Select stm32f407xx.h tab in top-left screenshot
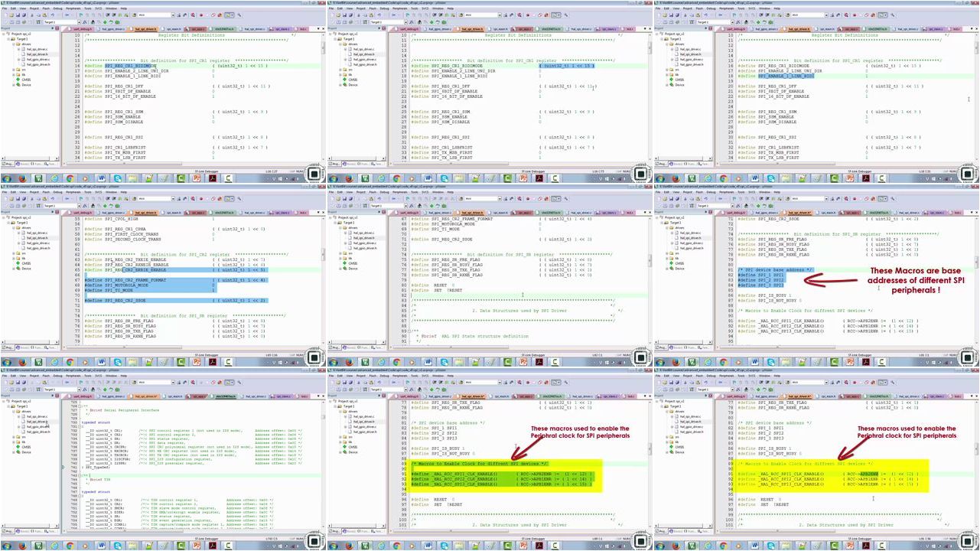This screenshot has width=980, height=551. tap(224, 29)
